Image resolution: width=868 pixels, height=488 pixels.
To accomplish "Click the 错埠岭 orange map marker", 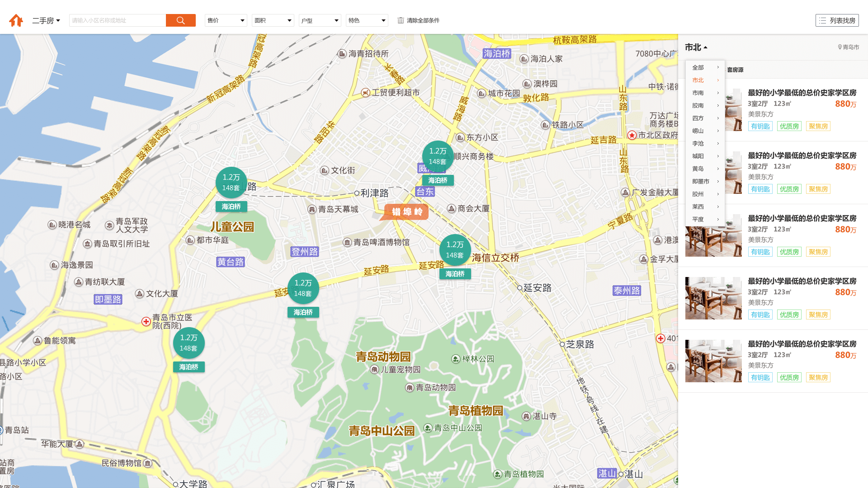I will [x=406, y=211].
